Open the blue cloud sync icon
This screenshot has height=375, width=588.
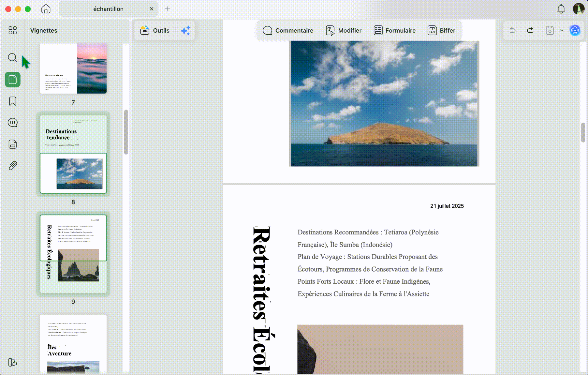(x=575, y=30)
